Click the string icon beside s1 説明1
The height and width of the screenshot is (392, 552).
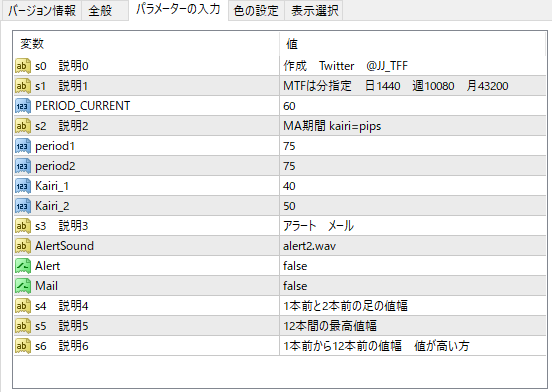click(x=23, y=86)
